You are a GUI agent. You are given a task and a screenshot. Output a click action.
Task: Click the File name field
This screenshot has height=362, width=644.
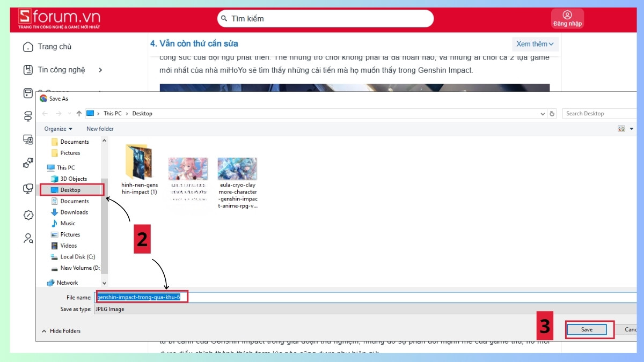point(366,297)
